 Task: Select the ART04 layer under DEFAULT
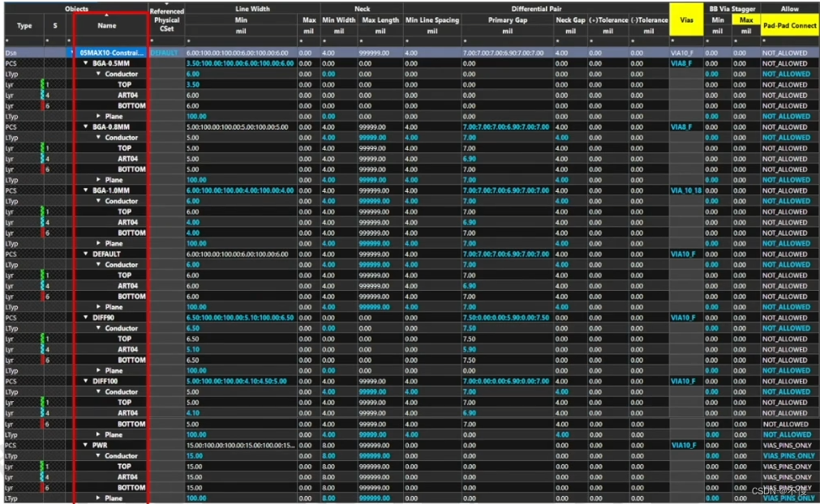[127, 286]
